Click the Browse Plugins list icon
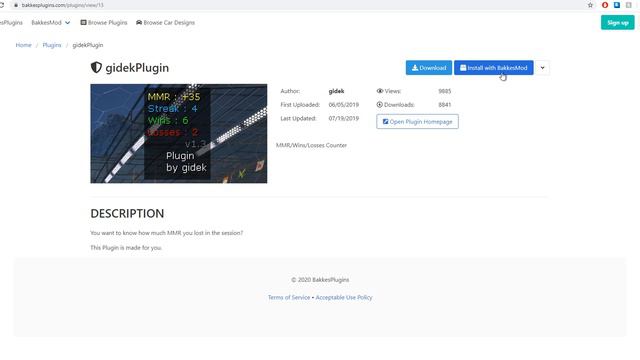The image size is (640, 360). pyautogui.click(x=83, y=22)
